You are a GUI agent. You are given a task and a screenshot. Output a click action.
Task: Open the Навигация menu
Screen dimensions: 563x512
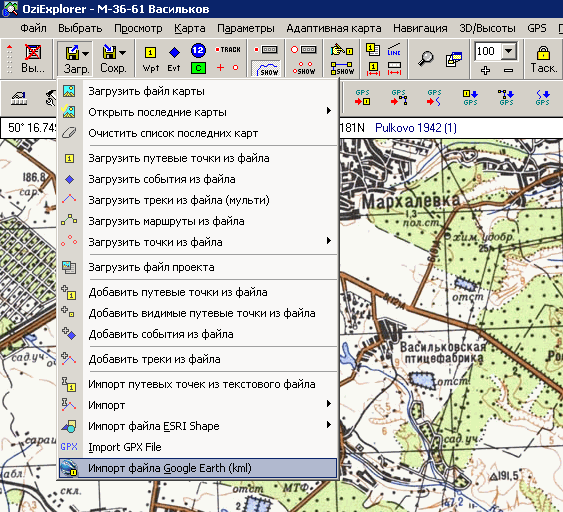tap(420, 28)
